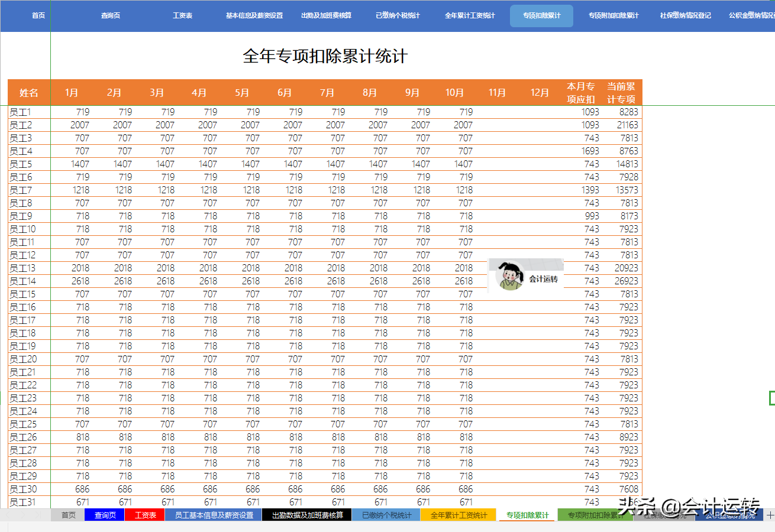The image size is (775, 532).
Task: Select highlighted 专项扣除累计 navigation button
Action: (x=541, y=16)
